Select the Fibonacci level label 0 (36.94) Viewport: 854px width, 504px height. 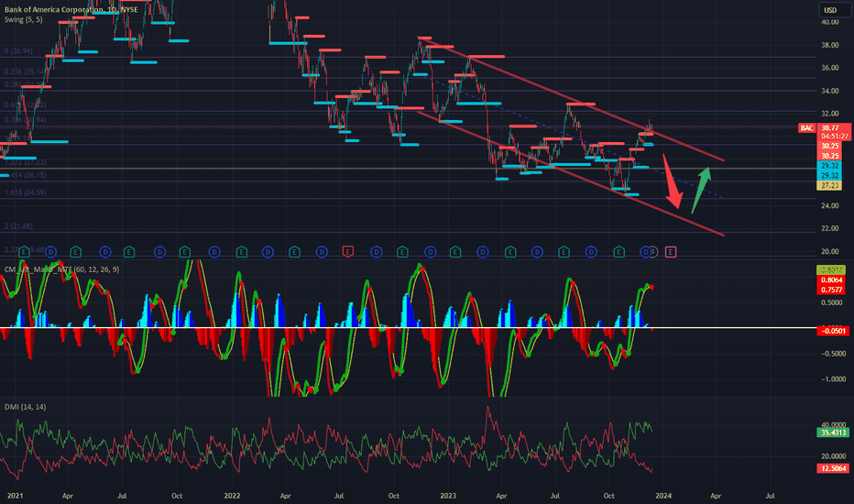(x=18, y=50)
